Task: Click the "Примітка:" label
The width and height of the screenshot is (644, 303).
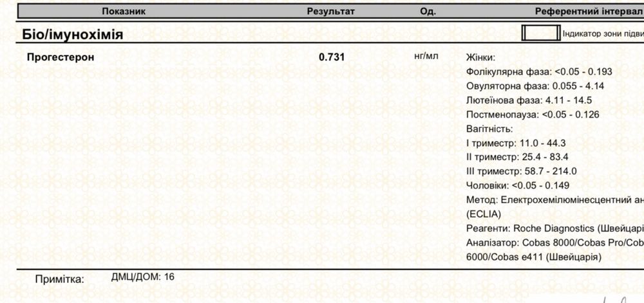Action: point(59,280)
